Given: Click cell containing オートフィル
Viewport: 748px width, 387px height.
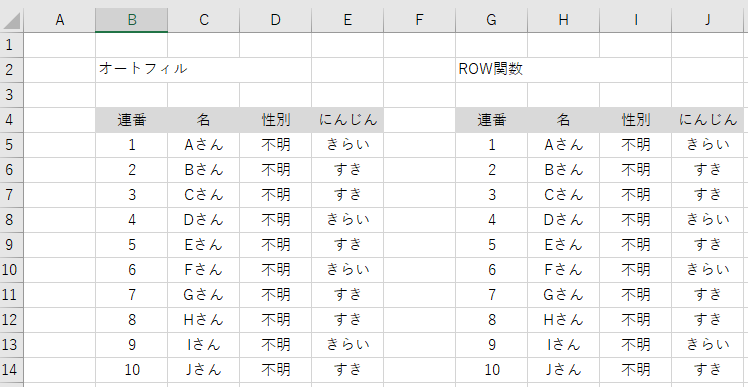Looking at the screenshot, I should click(132, 70).
